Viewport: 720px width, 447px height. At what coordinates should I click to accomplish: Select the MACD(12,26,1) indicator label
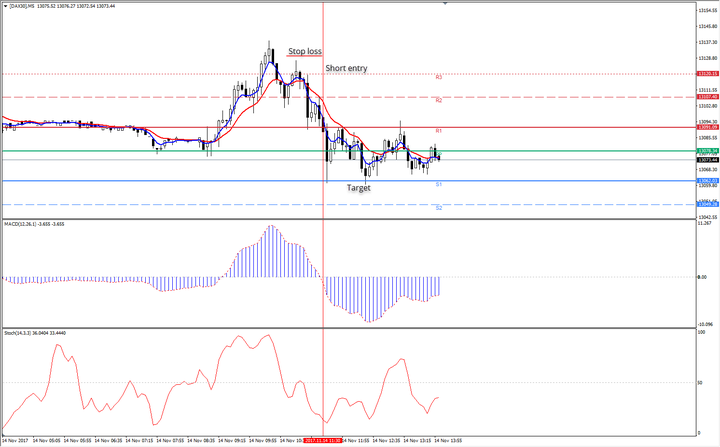point(34,224)
